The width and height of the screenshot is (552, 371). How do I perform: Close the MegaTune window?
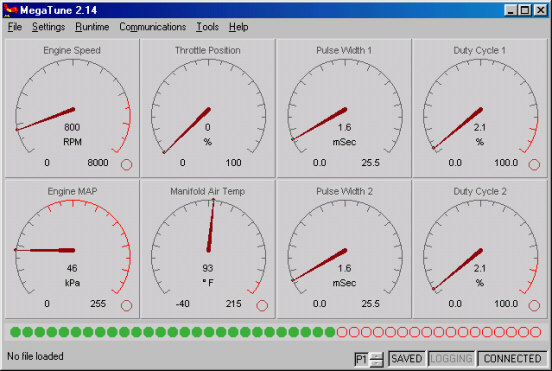[540, 10]
